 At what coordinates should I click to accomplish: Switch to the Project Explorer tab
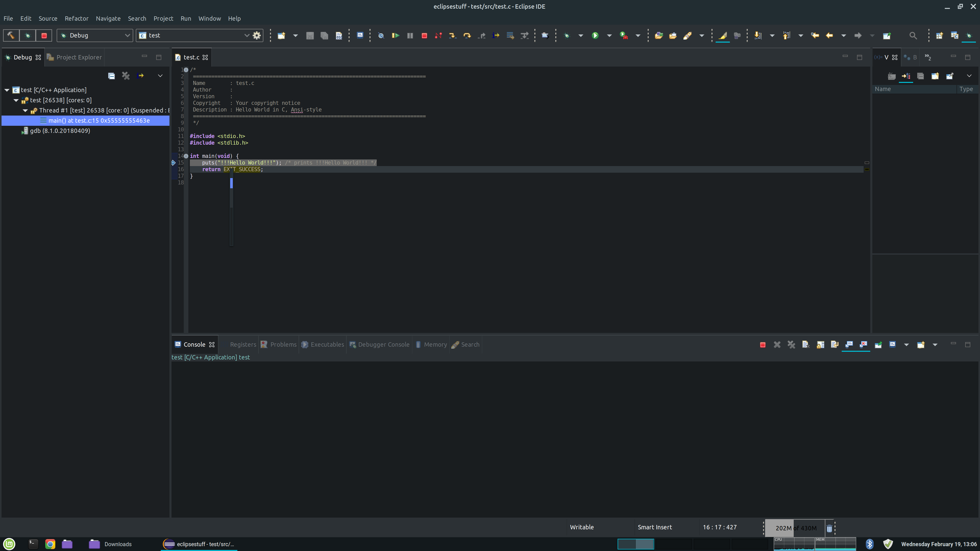point(75,57)
